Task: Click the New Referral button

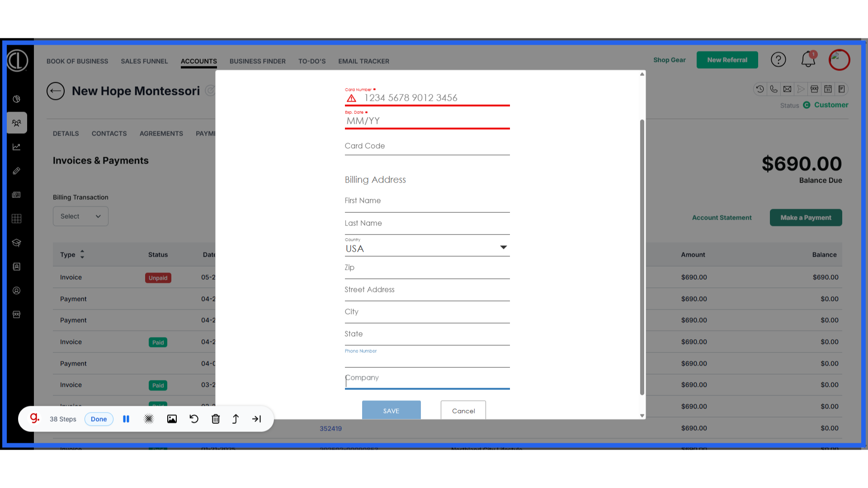Action: [x=727, y=60]
